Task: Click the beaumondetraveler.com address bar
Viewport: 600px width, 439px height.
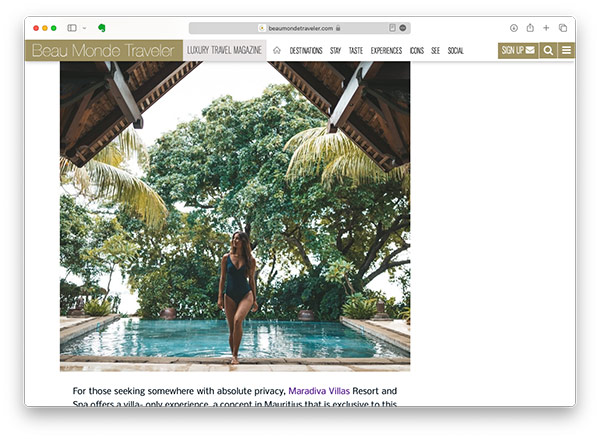Action: (298, 28)
